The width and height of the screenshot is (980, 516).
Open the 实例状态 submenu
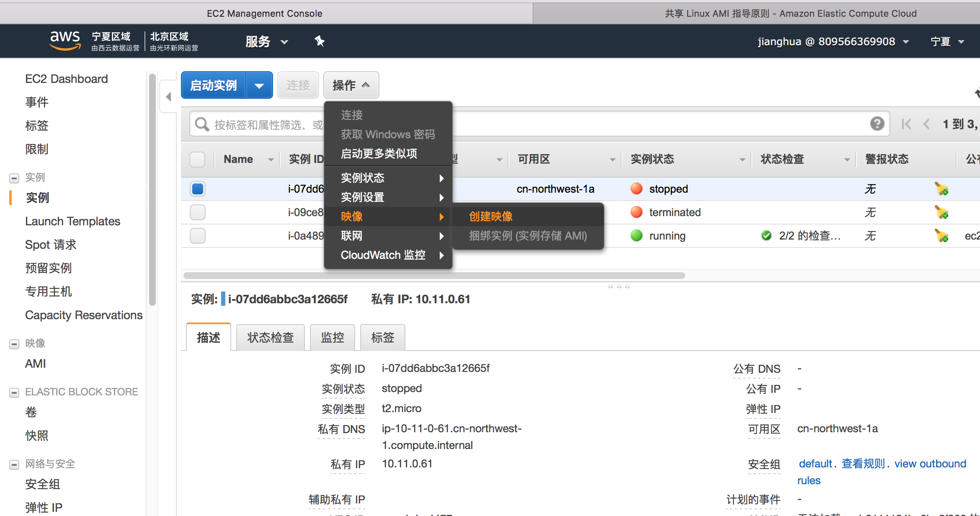coord(388,178)
